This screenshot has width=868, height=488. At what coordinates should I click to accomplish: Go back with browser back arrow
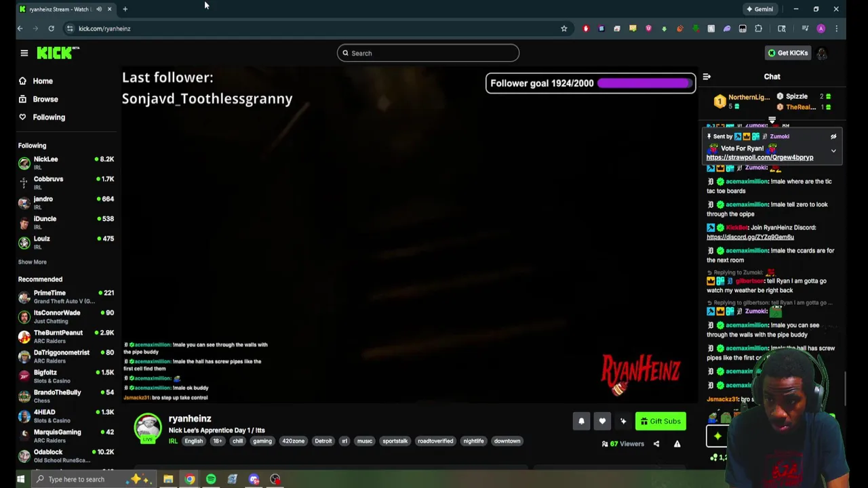(x=20, y=28)
